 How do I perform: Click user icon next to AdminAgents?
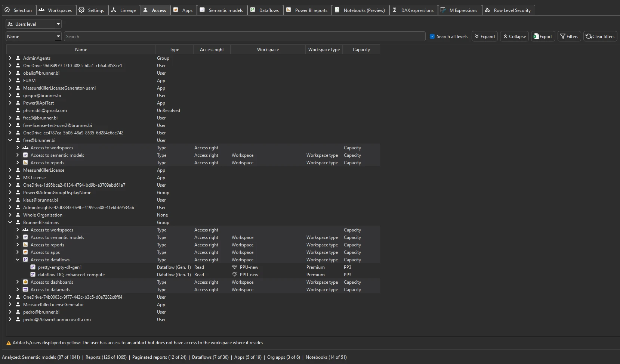[18, 58]
